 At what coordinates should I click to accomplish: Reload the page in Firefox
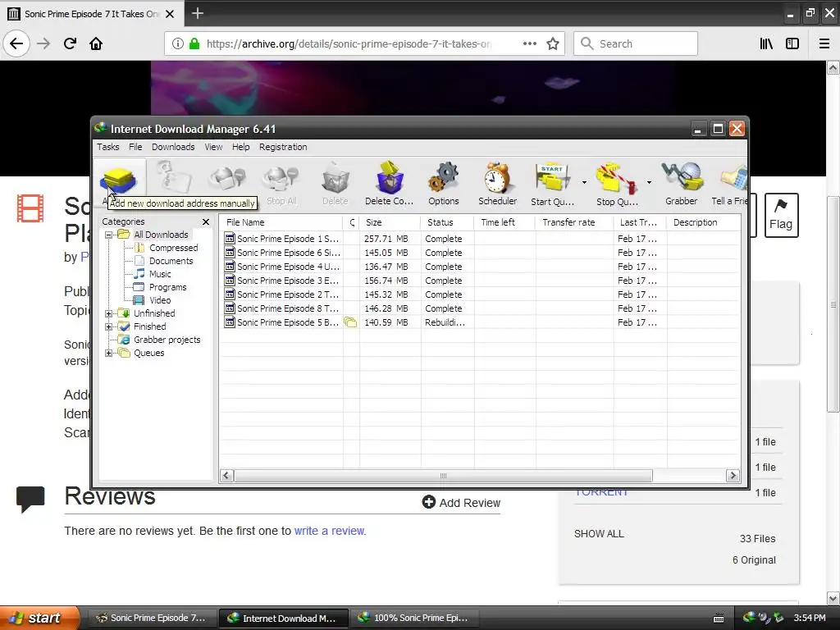[70, 43]
